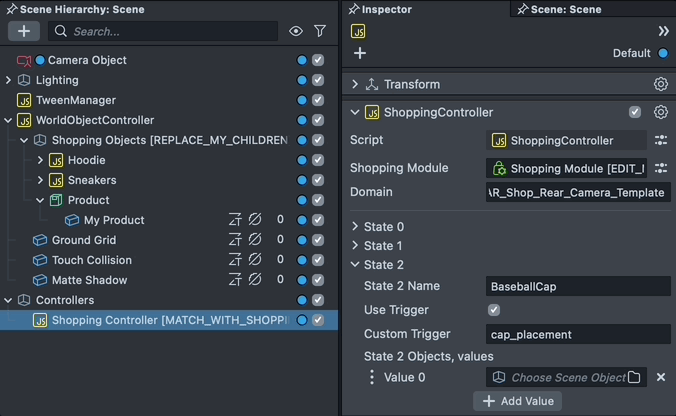Toggle the Use Trigger checkbox

pos(494,310)
